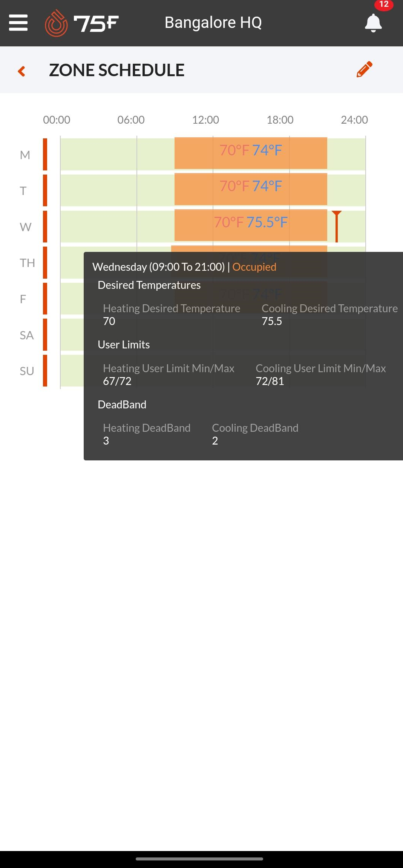Select Tuesday's 70°F 74°F occupied block
The width and height of the screenshot is (403, 868).
click(x=251, y=189)
